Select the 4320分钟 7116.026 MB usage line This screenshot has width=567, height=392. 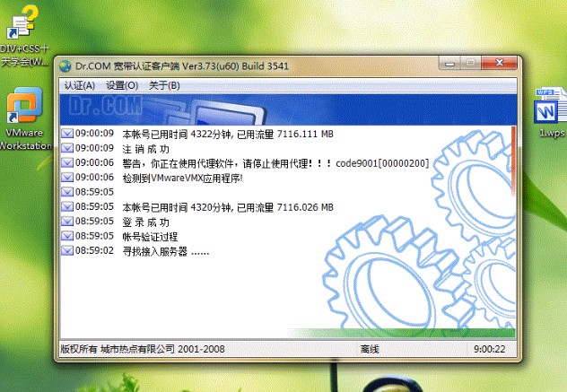(x=228, y=207)
